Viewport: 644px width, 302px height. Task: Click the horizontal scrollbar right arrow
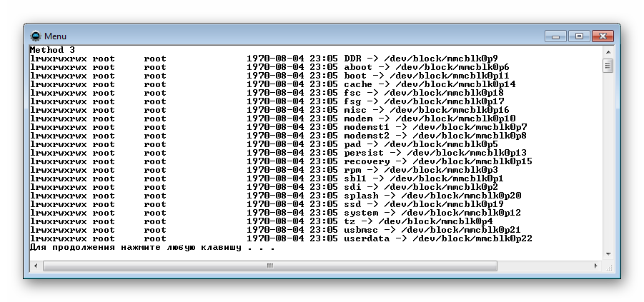click(x=596, y=266)
